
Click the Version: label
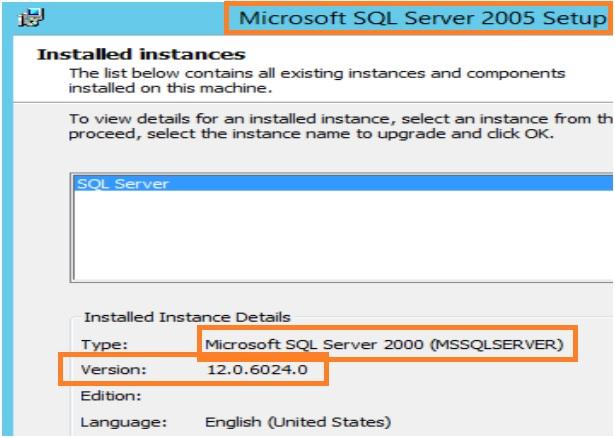[112, 370]
